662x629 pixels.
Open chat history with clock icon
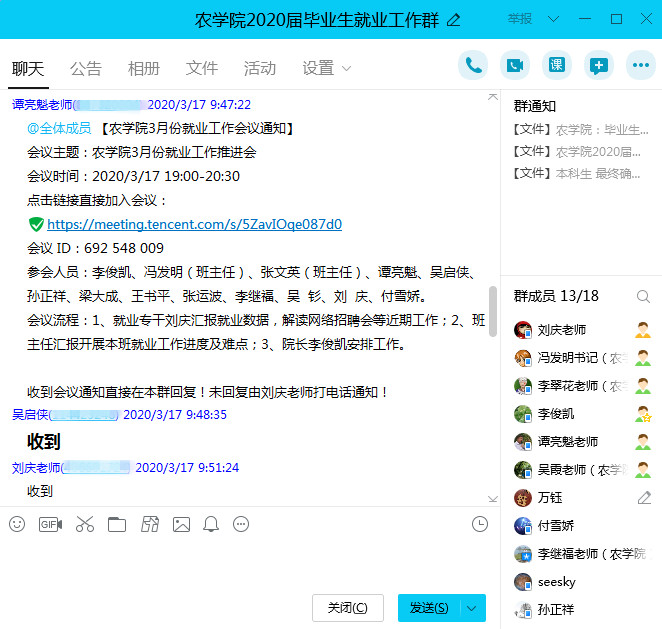point(480,524)
